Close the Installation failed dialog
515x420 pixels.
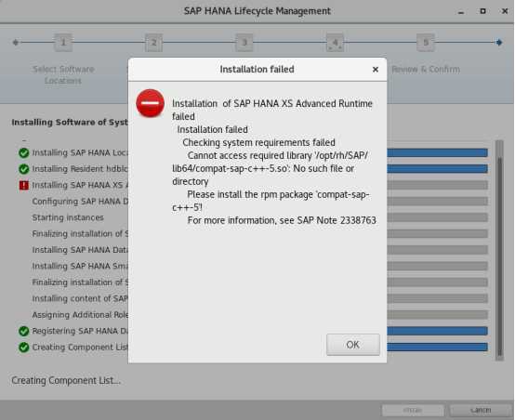coord(376,70)
